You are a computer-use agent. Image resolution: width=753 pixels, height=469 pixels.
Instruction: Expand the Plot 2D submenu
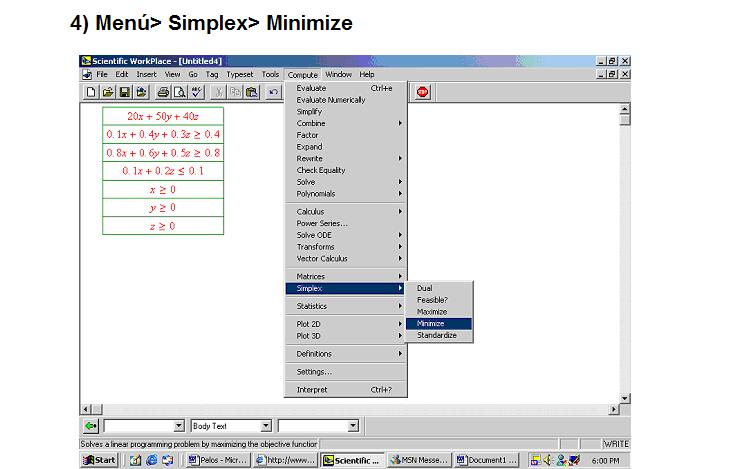point(346,324)
